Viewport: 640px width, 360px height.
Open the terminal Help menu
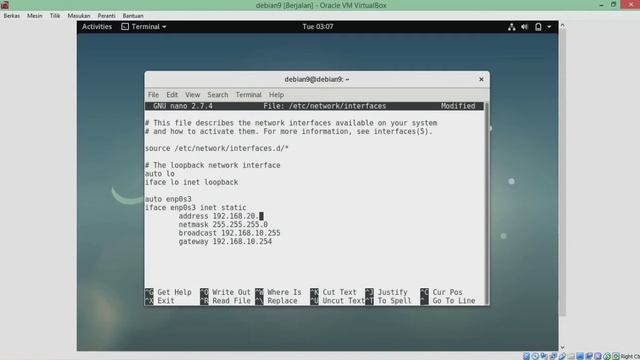tap(276, 95)
